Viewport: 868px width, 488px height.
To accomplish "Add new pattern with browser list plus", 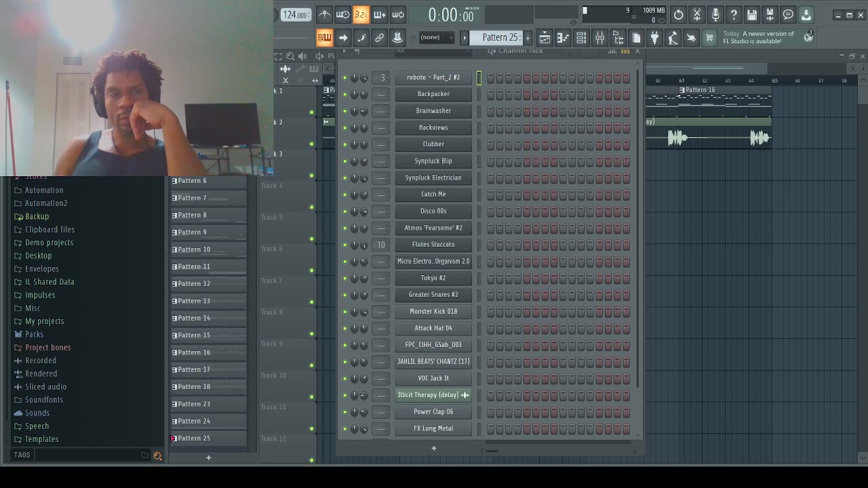I will coord(208,457).
